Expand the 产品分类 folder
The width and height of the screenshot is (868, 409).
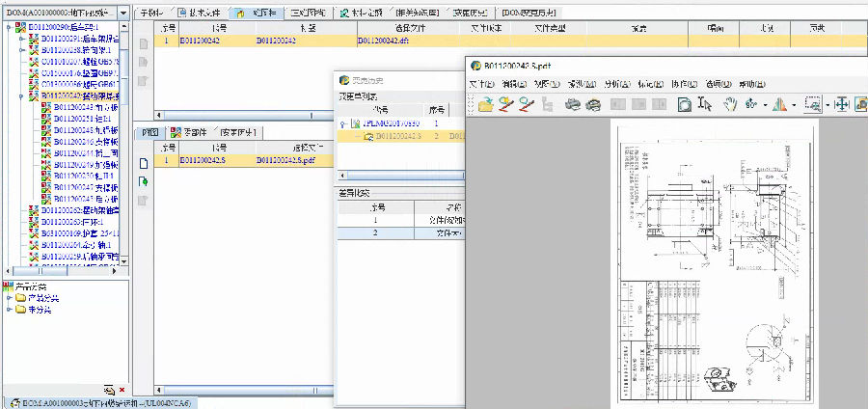[x=10, y=298]
